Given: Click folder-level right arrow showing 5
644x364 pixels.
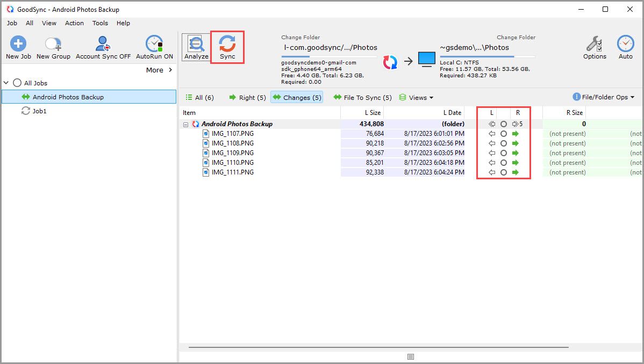Looking at the screenshot, I should [517, 124].
